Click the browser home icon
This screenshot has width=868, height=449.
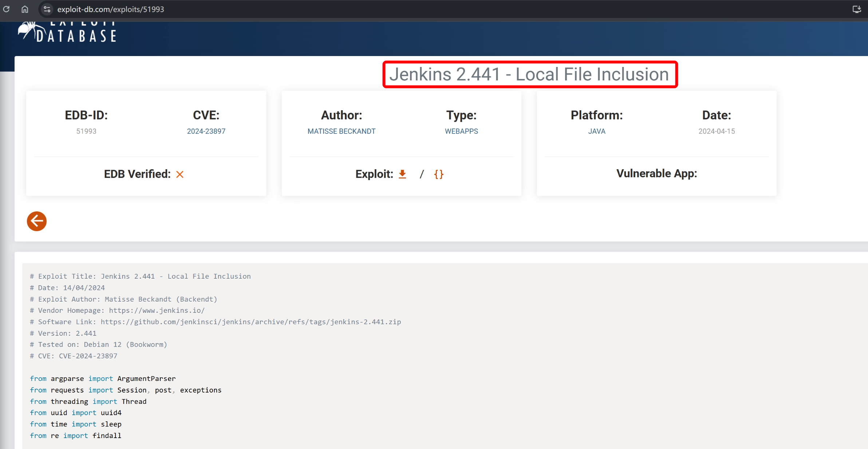(25, 9)
